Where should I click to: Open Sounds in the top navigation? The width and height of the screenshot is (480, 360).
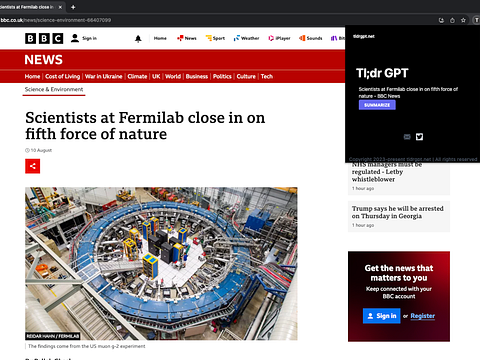pyautogui.click(x=311, y=38)
